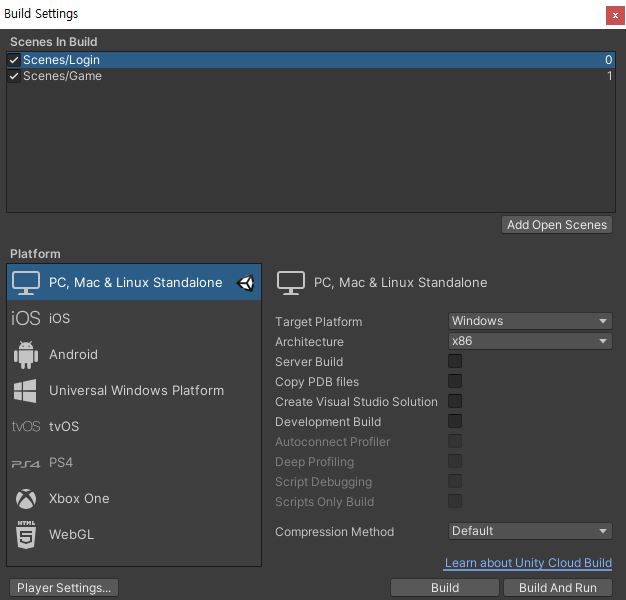Click the Target Platform label
The height and width of the screenshot is (600, 626).
(x=319, y=322)
